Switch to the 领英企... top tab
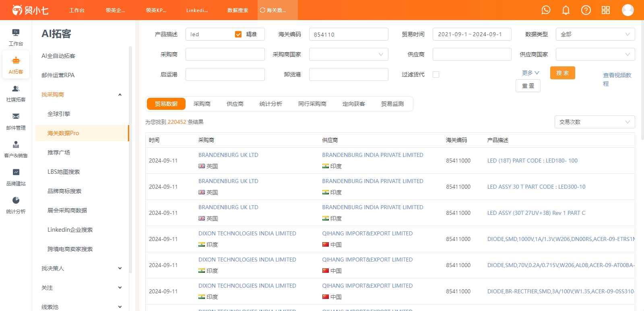 tap(116, 10)
